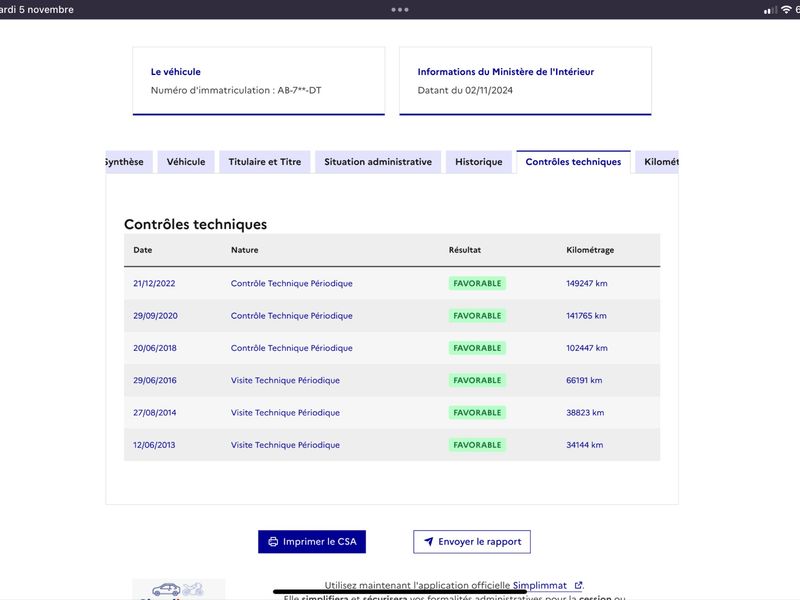Click the car illustration thumbnail at bottom
800x600 pixels.
(179, 589)
